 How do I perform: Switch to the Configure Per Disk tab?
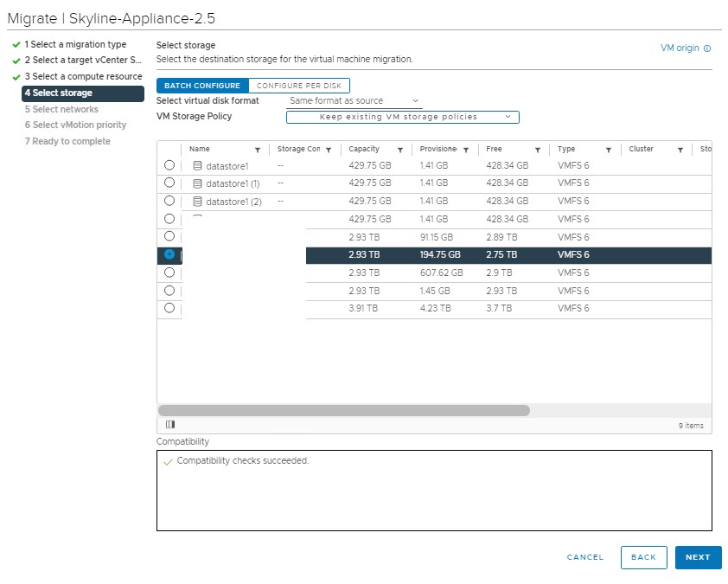(298, 86)
